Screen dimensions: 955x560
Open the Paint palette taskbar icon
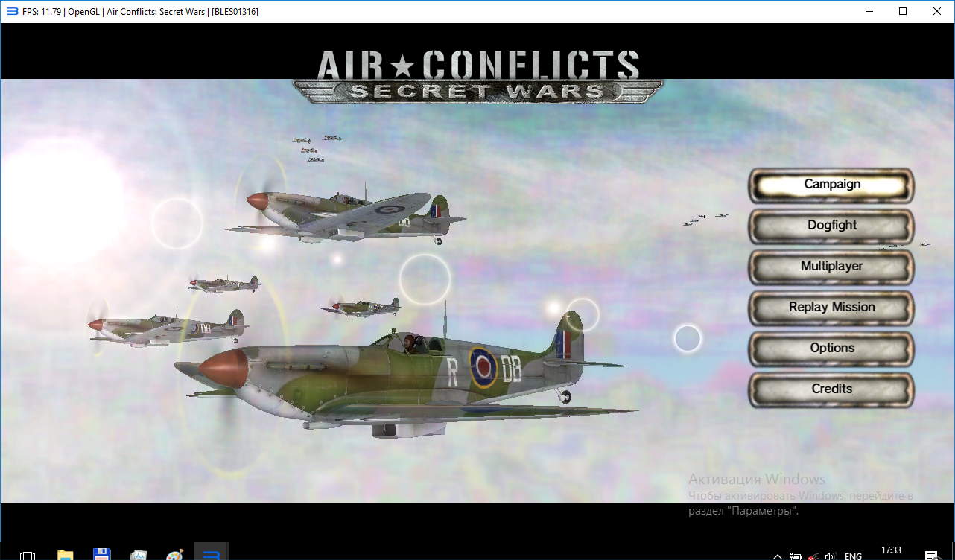pyautogui.click(x=174, y=555)
